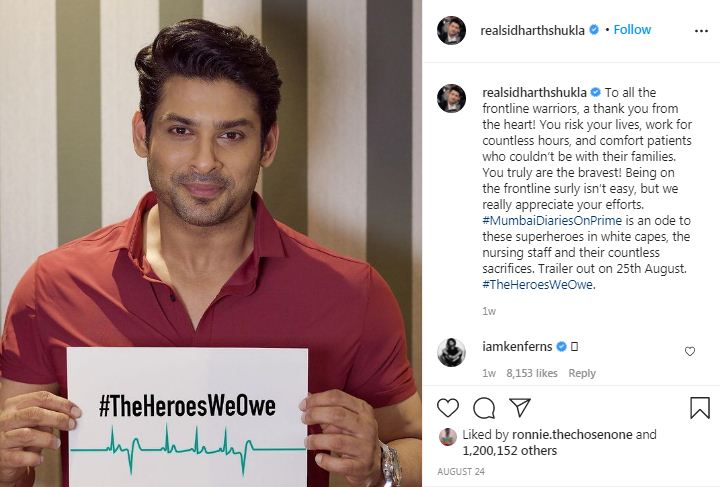Image resolution: width=720 pixels, height=487 pixels.
Task: Open the AUGUST 24 post date link
Action: pyautogui.click(x=461, y=471)
